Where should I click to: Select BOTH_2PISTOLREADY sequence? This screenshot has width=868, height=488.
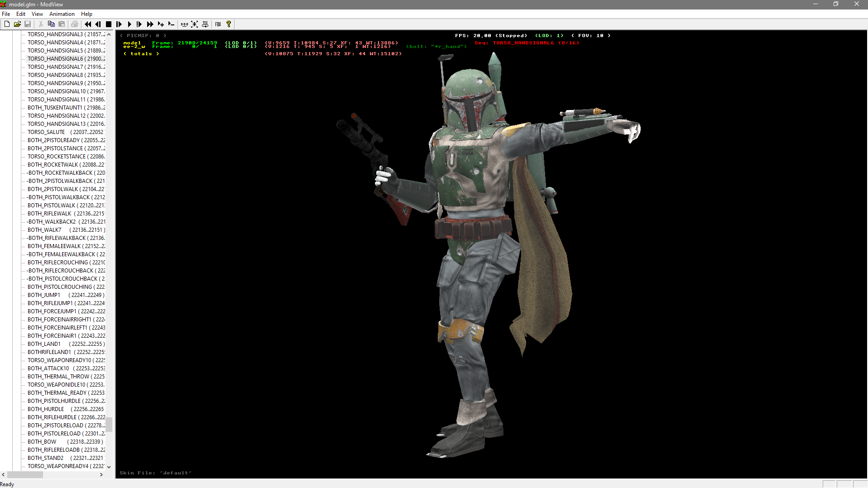(66, 140)
